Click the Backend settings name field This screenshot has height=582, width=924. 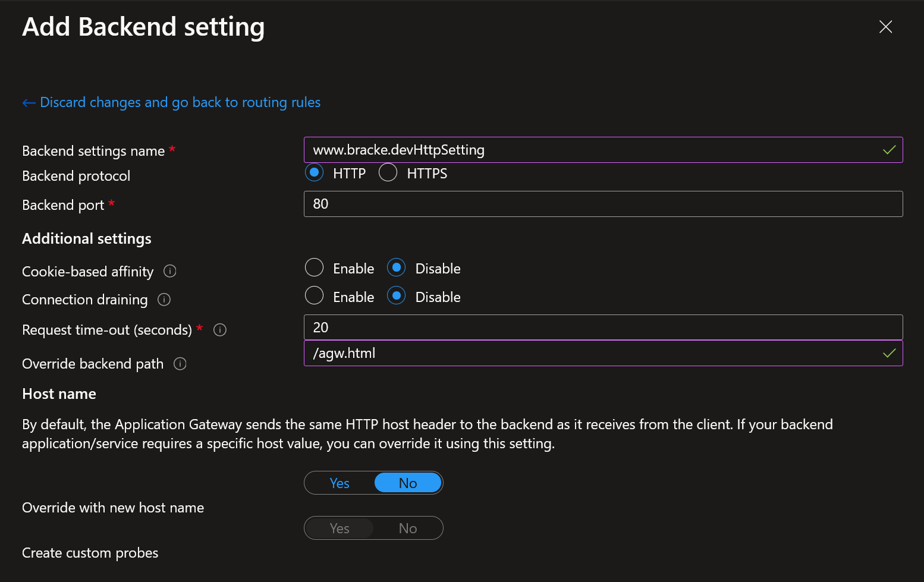[595, 150]
